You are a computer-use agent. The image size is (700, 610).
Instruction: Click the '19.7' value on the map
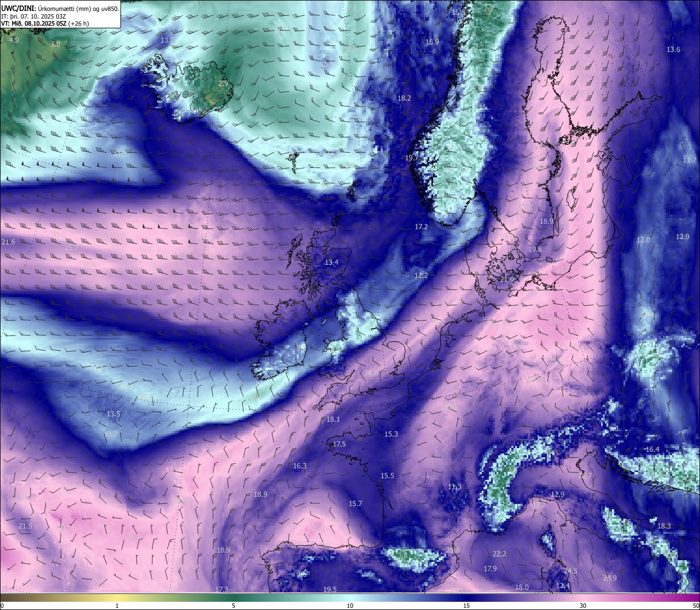[411, 158]
